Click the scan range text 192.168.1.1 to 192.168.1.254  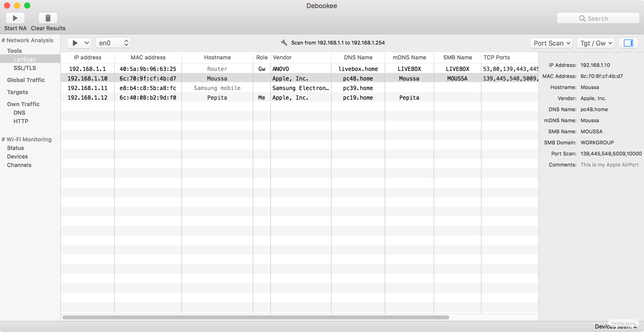(338, 43)
